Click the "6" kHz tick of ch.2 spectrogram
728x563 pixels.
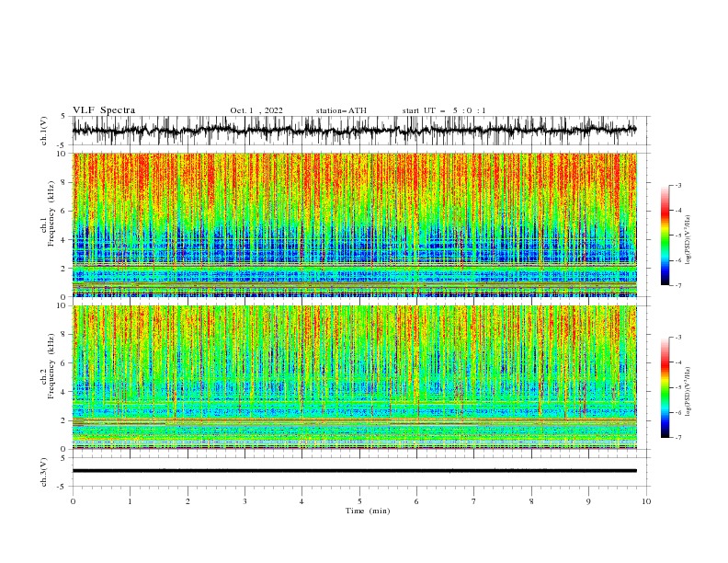tap(65, 363)
